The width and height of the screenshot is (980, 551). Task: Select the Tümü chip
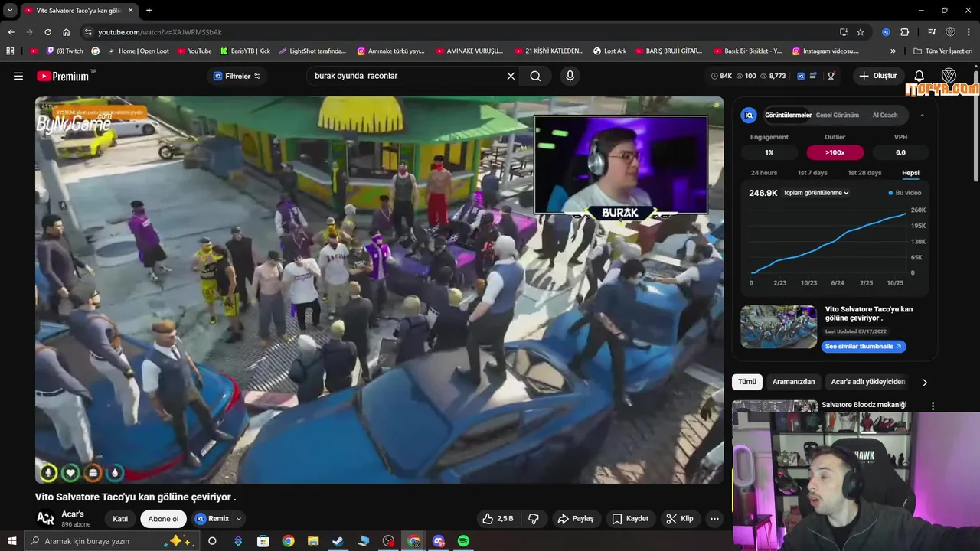click(747, 382)
